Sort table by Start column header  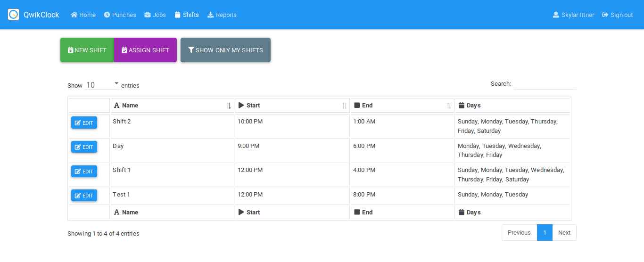pos(292,106)
